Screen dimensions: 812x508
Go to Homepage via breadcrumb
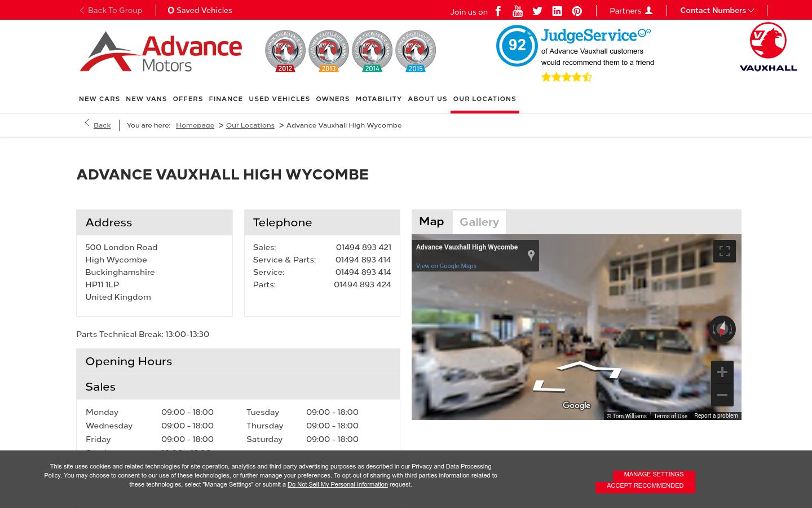(195, 125)
